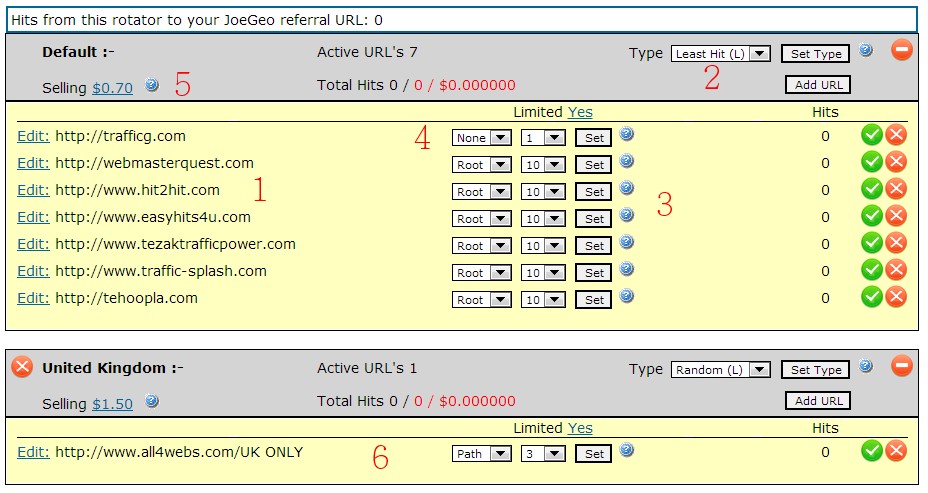The width and height of the screenshot is (928, 493).
Task: Click Set Type button in United Kingdom group
Action: pyautogui.click(x=816, y=370)
